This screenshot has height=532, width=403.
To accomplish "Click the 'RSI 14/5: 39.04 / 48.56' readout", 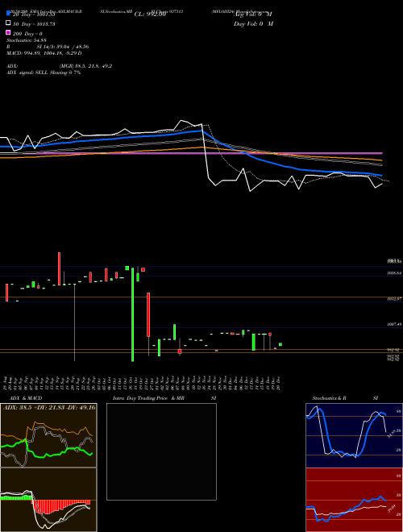I will [x=48, y=47].
